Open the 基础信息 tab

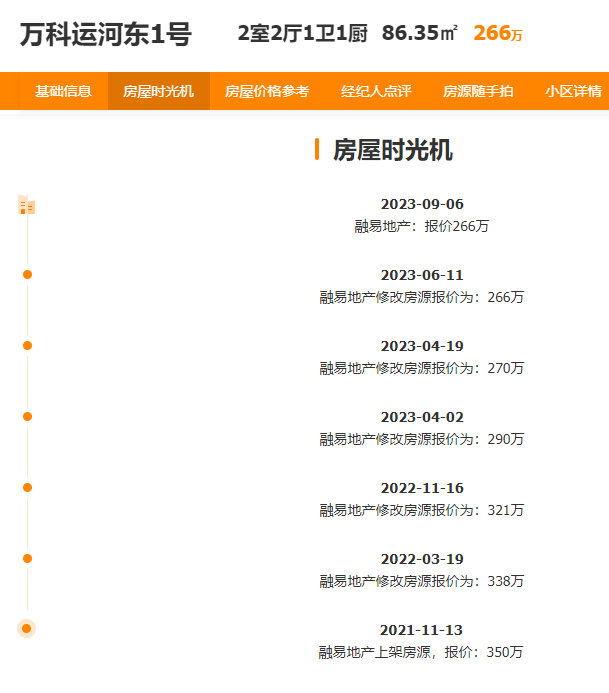click(64, 91)
